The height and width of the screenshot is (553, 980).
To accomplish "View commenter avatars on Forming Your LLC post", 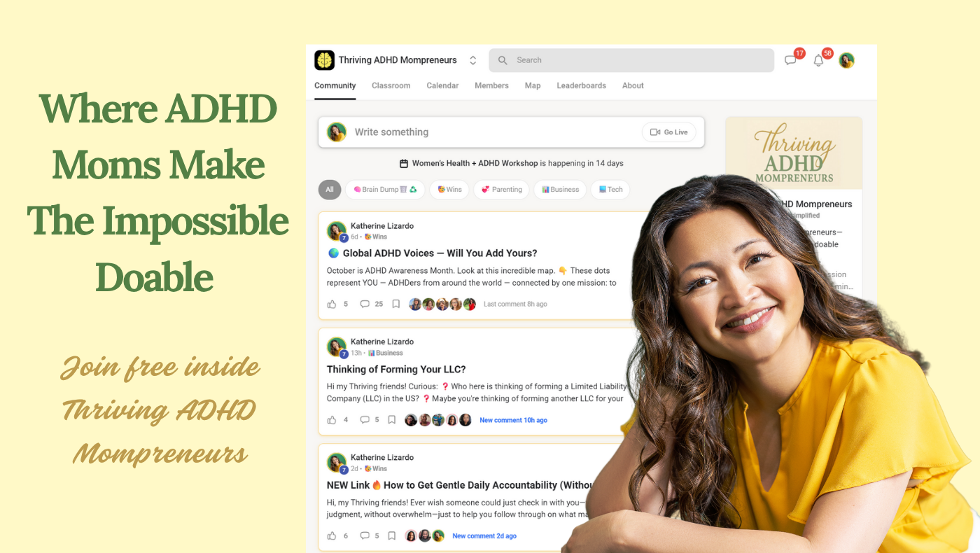I will [438, 420].
